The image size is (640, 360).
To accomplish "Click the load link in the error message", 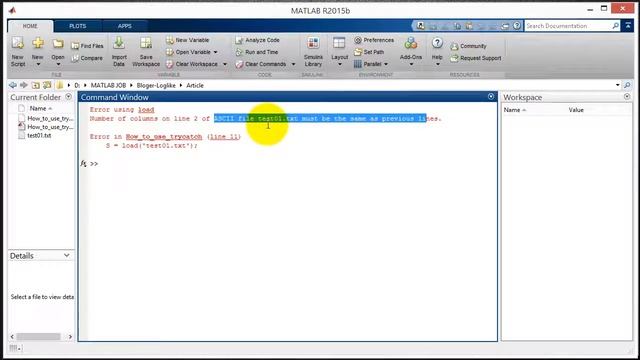I will pyautogui.click(x=146, y=109).
